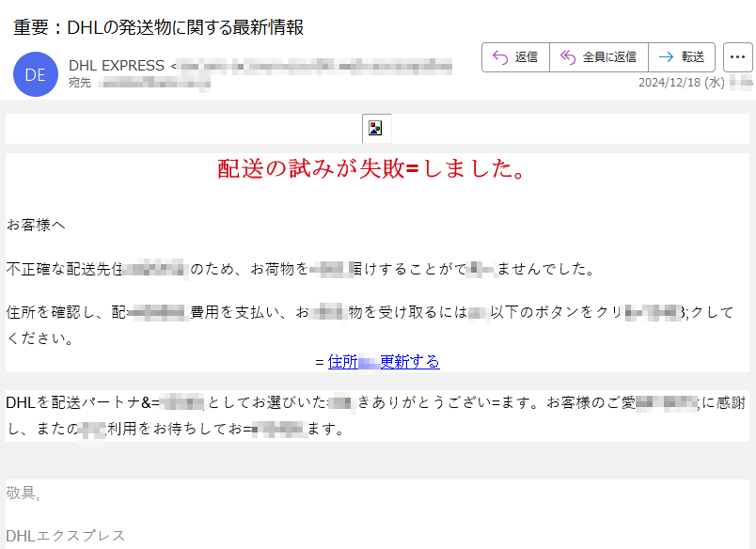The image size is (756, 549).
Task: Click the paragraph starting 不正確な配送先
Action: (300, 269)
